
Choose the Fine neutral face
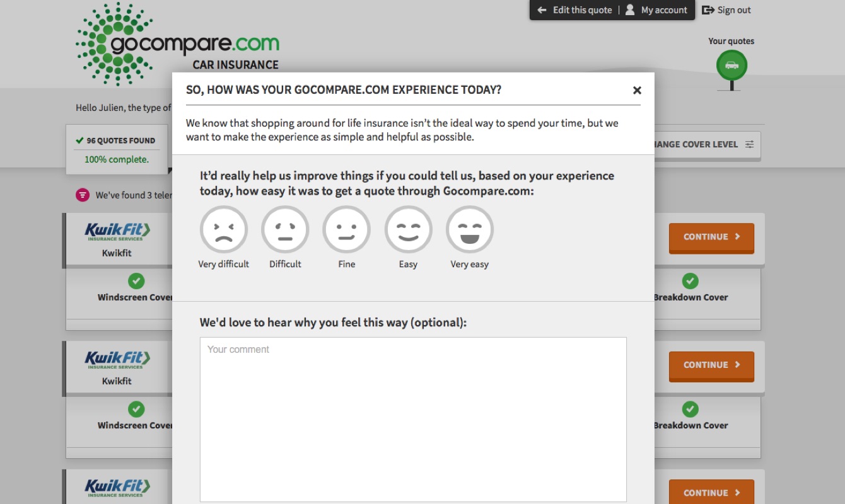(x=346, y=229)
